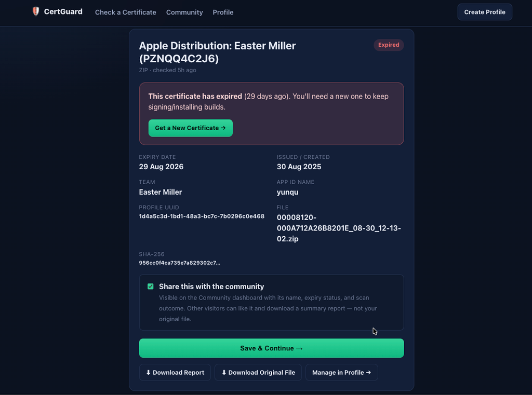Image resolution: width=532 pixels, height=395 pixels.
Task: Select the profile UUID 1d4a5c3d-1bd1-48a3 value
Action: 202,216
